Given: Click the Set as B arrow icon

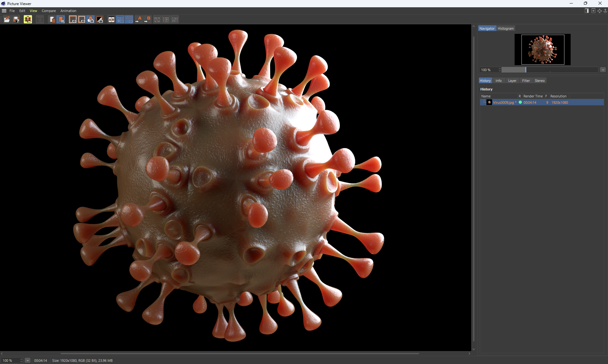Looking at the screenshot, I should click(148, 20).
